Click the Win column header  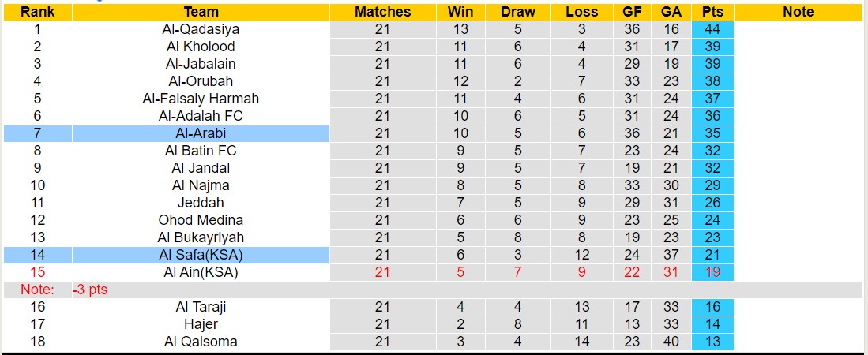click(460, 12)
